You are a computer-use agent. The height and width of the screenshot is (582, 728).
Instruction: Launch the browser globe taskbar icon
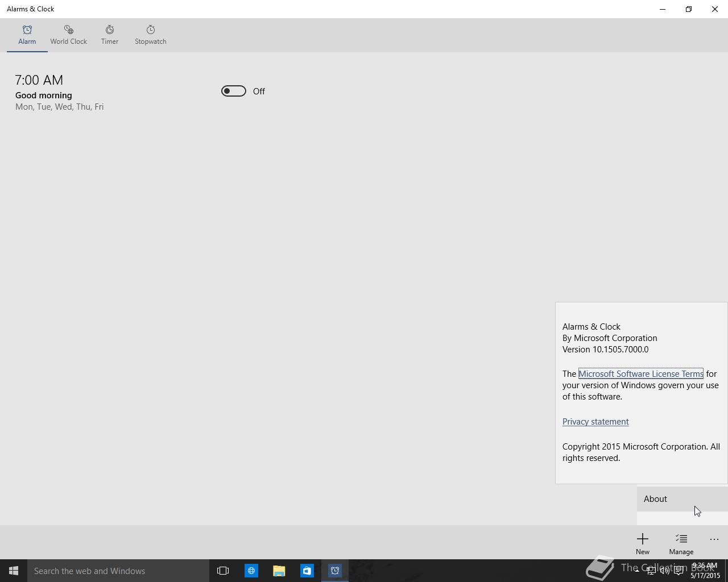[251, 571]
